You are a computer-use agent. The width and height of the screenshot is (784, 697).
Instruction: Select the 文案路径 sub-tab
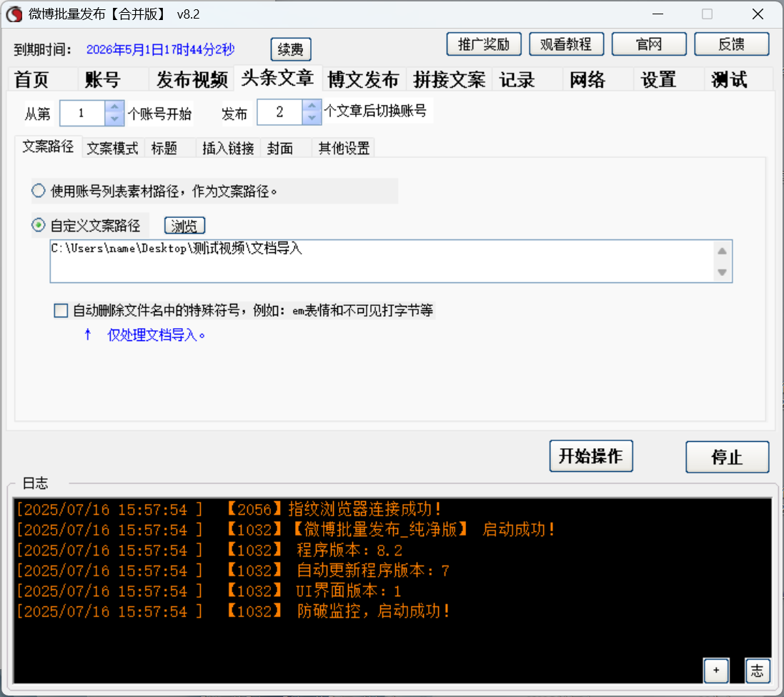(48, 147)
